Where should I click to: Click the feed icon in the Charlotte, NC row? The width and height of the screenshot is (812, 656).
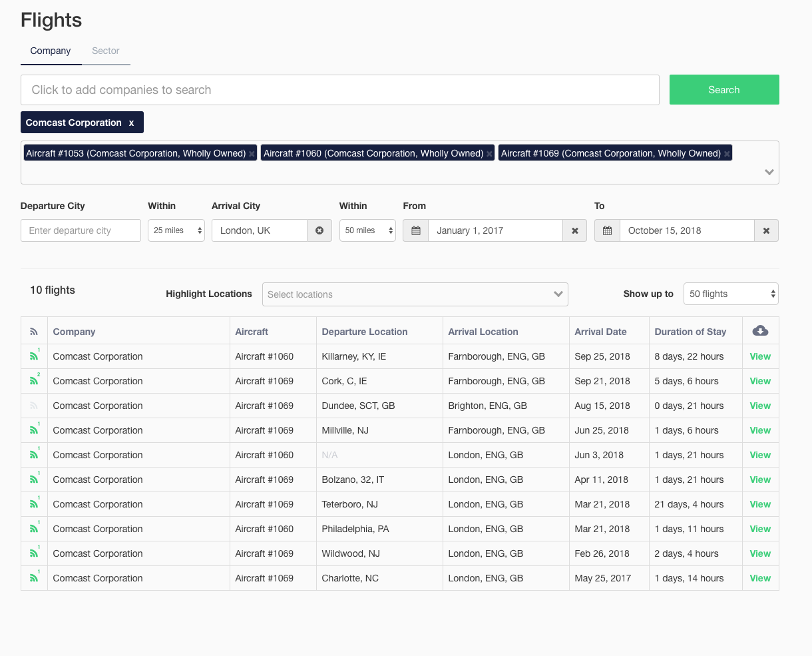pos(34,578)
